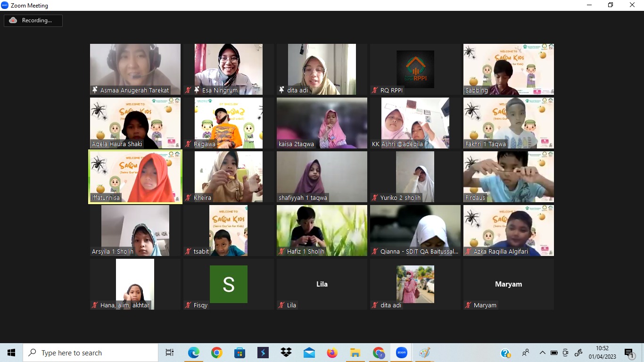Screen dimensions: 644x362
Task: Click the pin icon next to Asmaa Anugerah Tarekat
Action: [95, 90]
